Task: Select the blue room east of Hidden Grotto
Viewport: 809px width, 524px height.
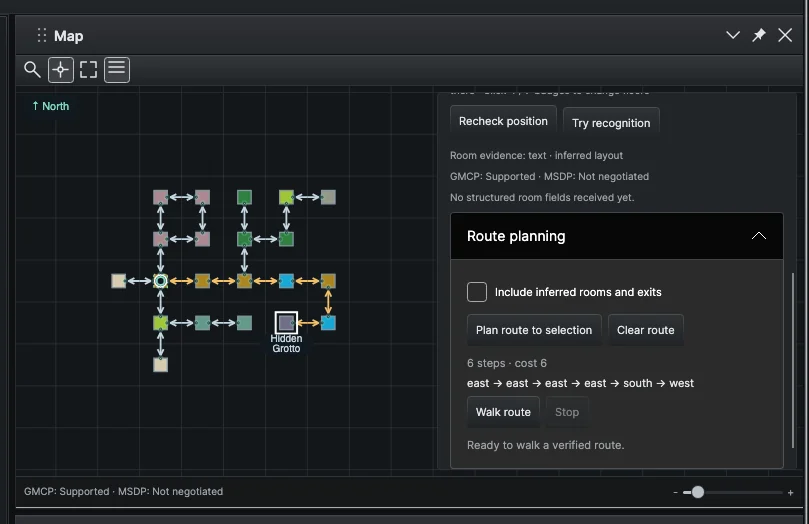Action: [328, 323]
